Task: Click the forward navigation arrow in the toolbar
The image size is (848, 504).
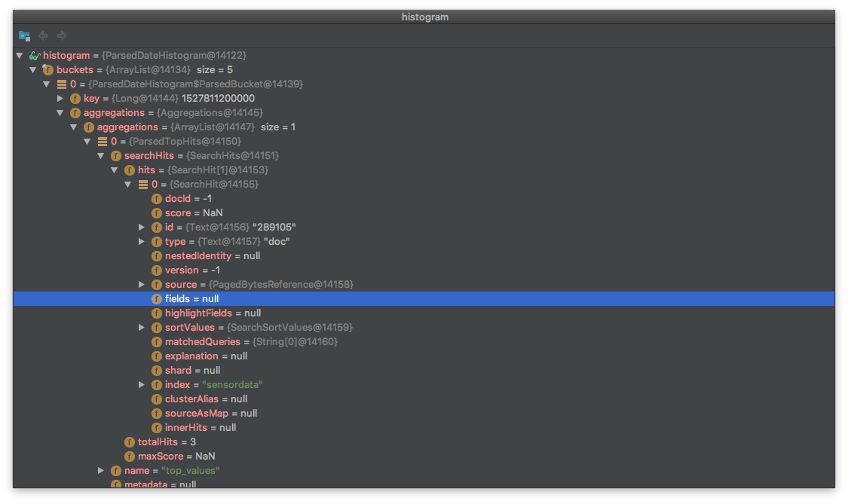Action: (62, 35)
